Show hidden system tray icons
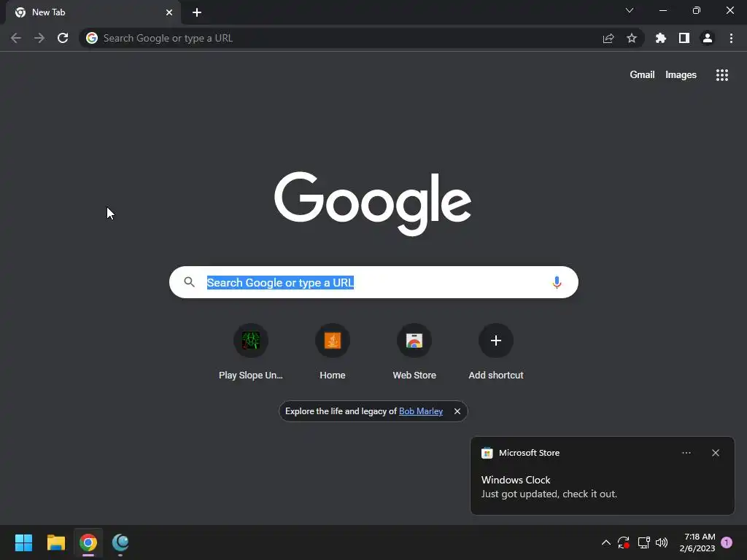This screenshot has height=560, width=747. [x=605, y=542]
